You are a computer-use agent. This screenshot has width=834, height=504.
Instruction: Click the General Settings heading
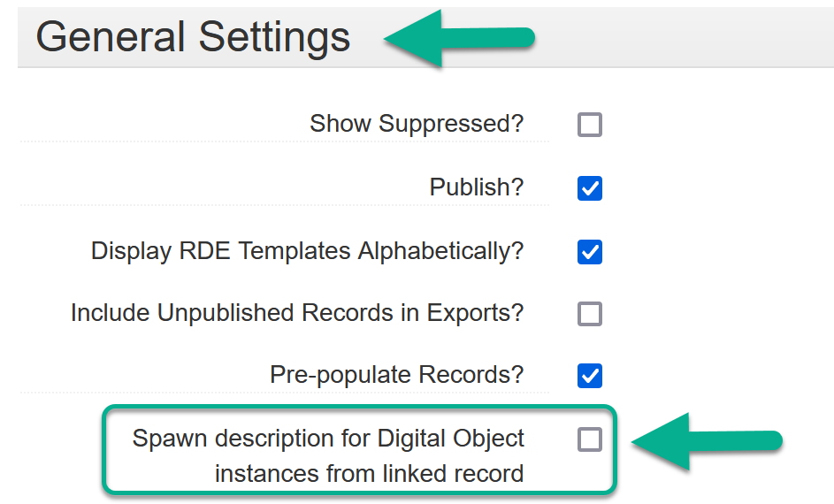193,37
